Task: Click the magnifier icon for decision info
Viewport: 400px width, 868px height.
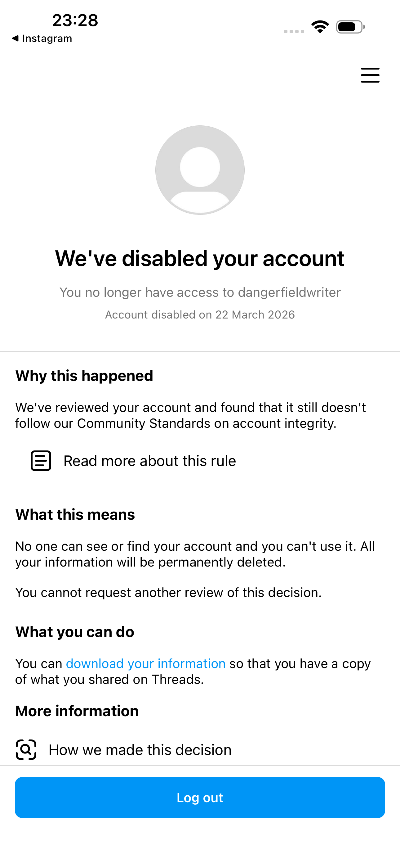Action: (26, 750)
